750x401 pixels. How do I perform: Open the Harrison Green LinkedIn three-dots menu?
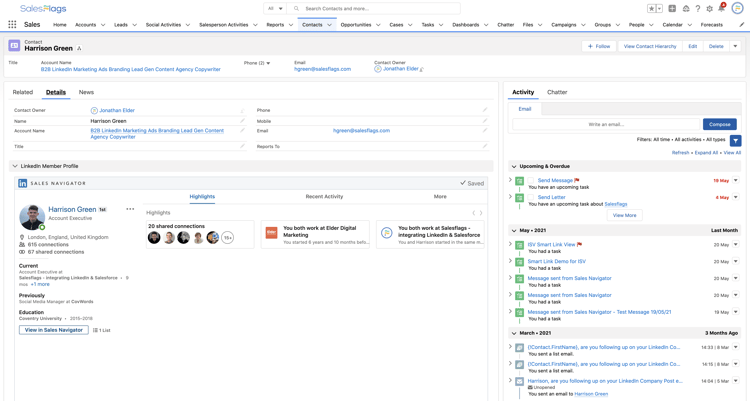click(x=130, y=209)
